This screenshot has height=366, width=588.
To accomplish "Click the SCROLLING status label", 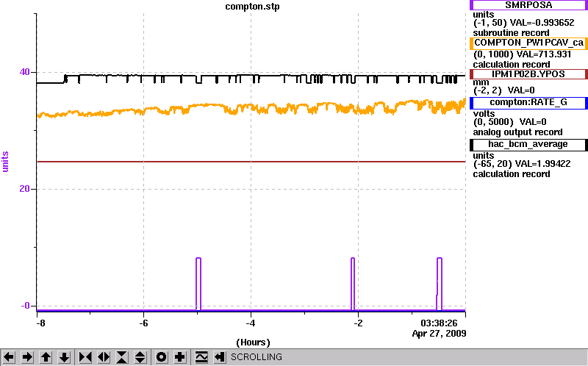I will tap(256, 357).
